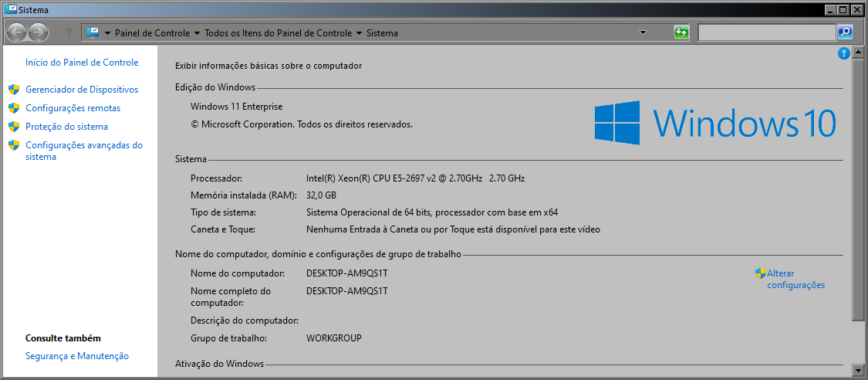Click the scrollbar down arrow

pyautogui.click(x=858, y=369)
